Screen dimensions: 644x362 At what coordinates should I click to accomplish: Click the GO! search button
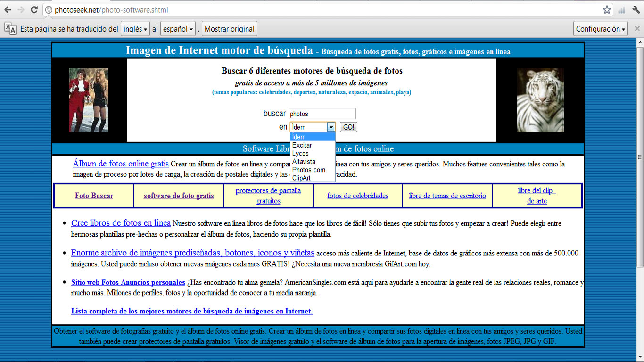pyautogui.click(x=348, y=127)
